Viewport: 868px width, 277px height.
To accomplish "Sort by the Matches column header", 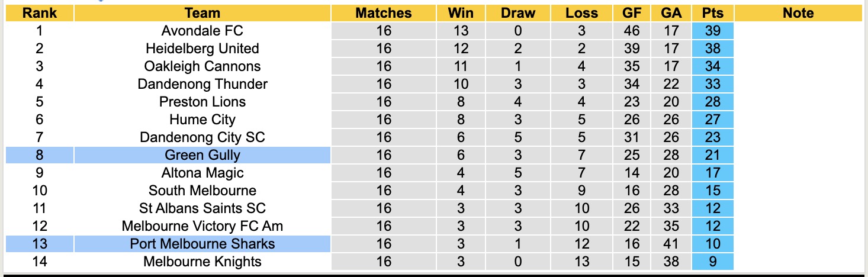I will pyautogui.click(x=383, y=13).
